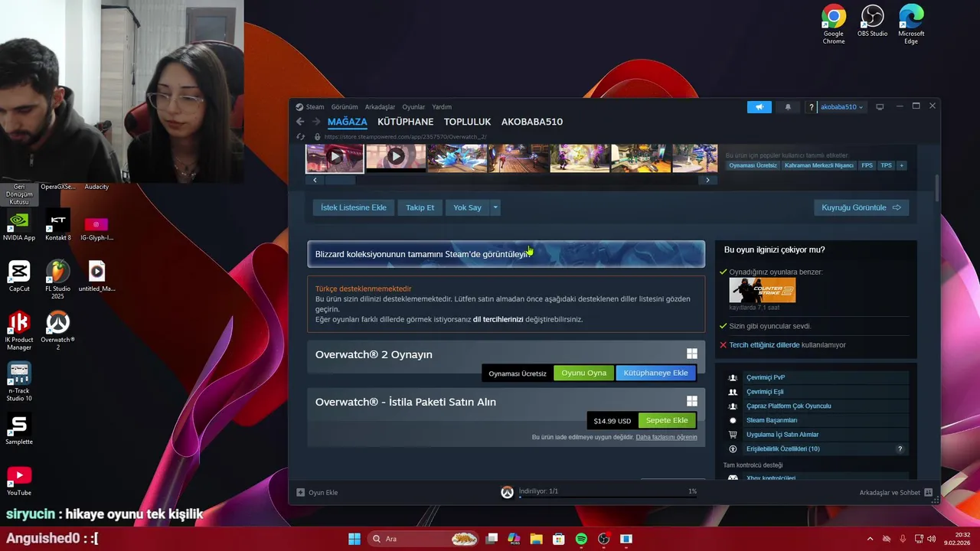The image size is (980, 551).
Task: Click the Kahraman Merkezli Nişancı tag
Action: pyautogui.click(x=818, y=165)
